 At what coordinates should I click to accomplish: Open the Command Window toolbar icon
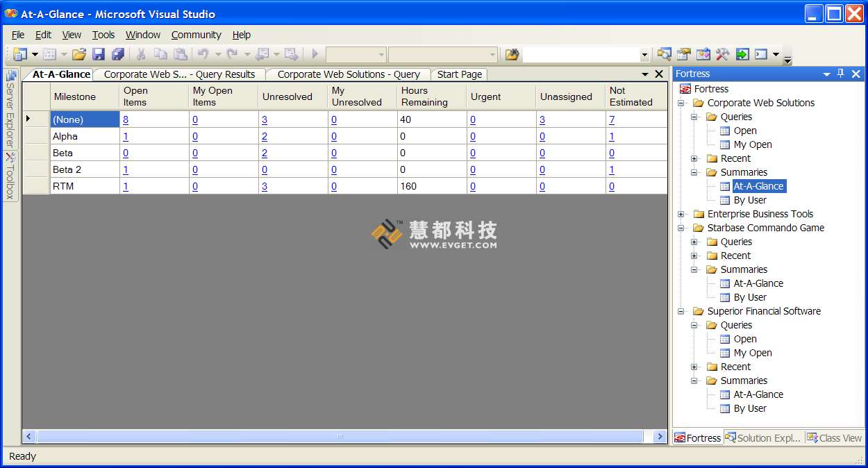[x=761, y=54]
